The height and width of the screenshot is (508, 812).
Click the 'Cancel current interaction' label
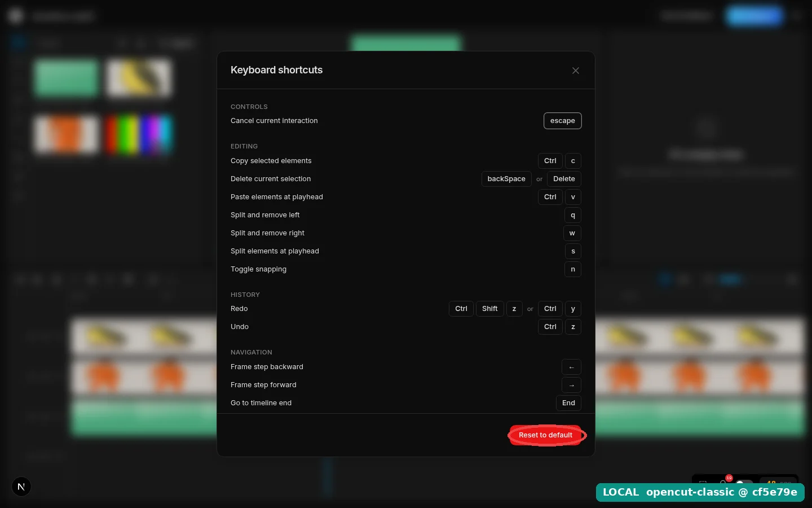click(x=274, y=121)
